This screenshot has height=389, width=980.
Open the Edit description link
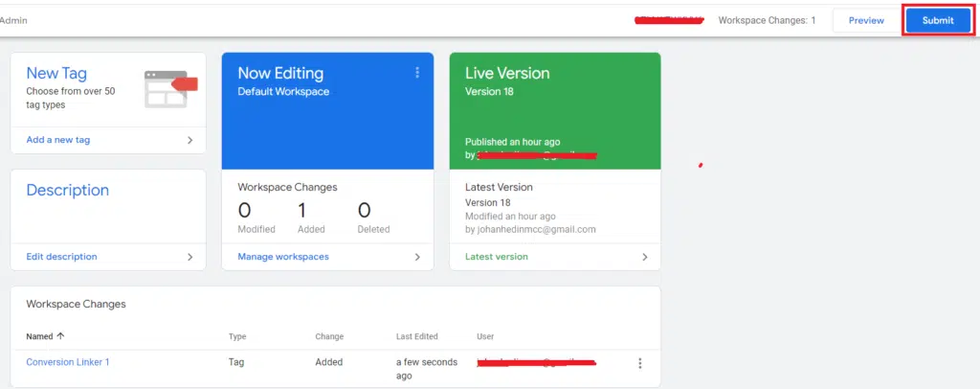coord(61,257)
